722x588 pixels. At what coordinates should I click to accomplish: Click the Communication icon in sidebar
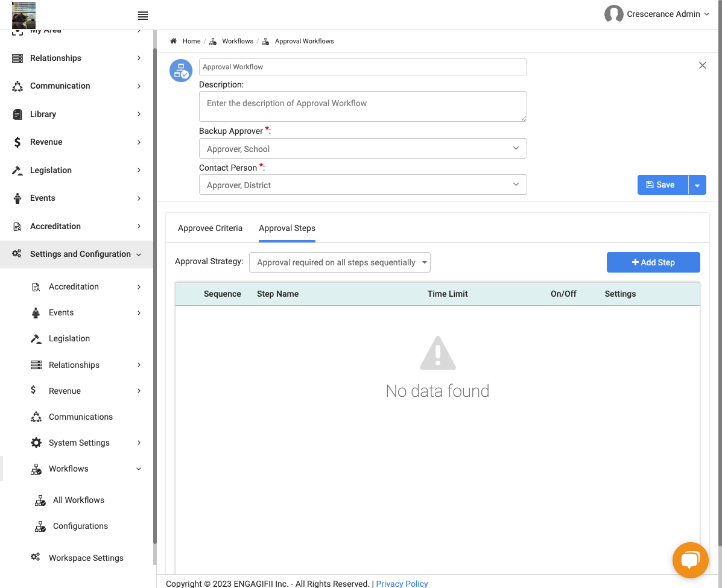point(17,86)
